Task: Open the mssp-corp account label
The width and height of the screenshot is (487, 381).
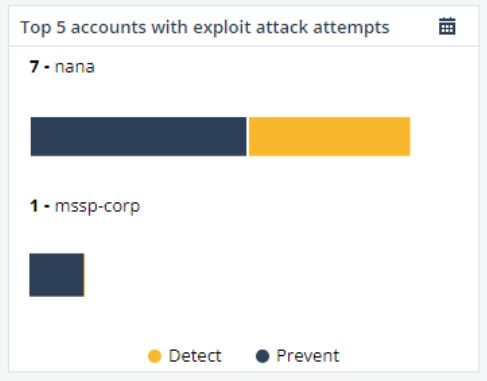Action: (97, 206)
